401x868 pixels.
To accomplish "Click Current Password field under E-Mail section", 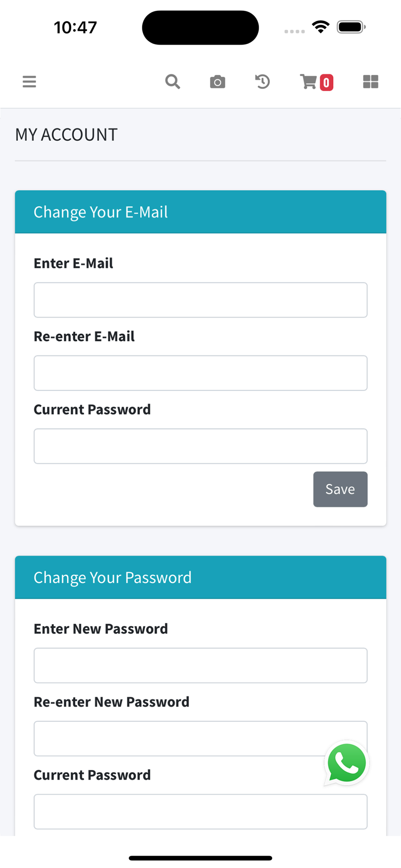I will (200, 446).
